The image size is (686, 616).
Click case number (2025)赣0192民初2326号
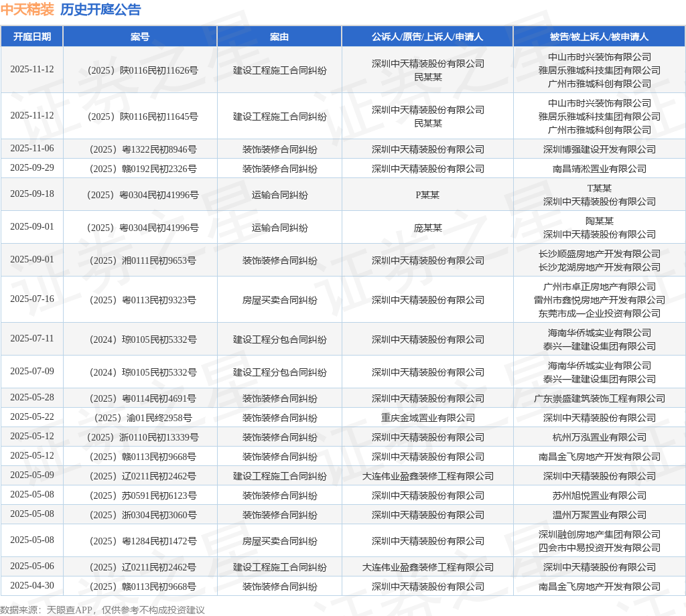coord(143,169)
